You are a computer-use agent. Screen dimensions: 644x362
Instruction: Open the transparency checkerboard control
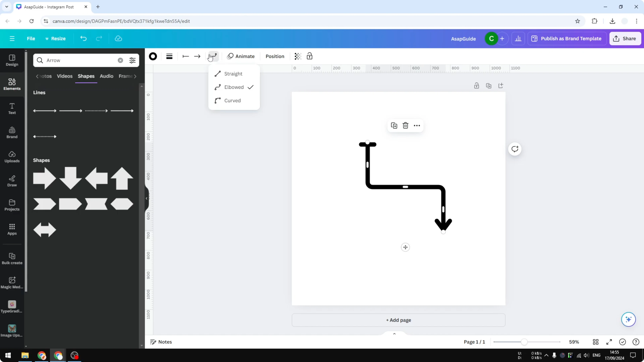(298, 56)
